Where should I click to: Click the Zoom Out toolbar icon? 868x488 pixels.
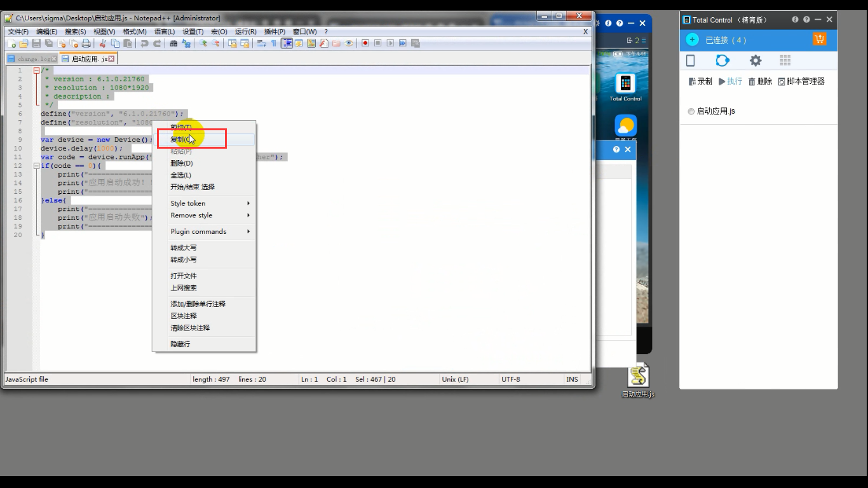click(216, 43)
